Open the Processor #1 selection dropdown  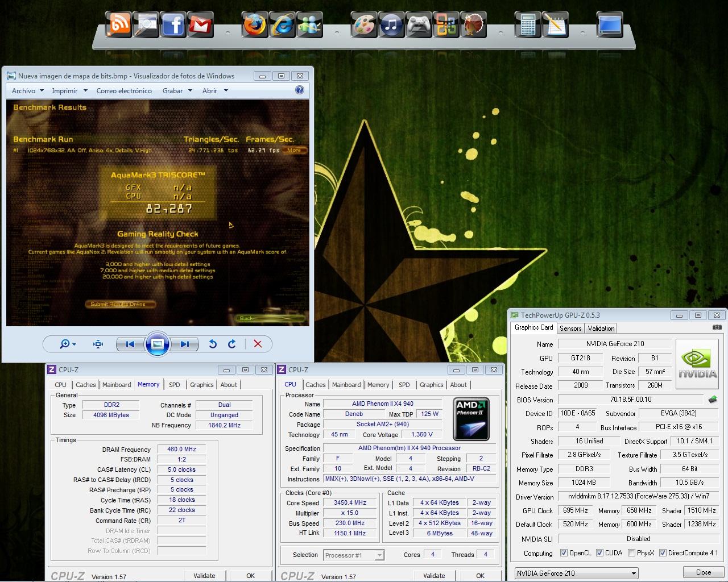pyautogui.click(x=354, y=555)
